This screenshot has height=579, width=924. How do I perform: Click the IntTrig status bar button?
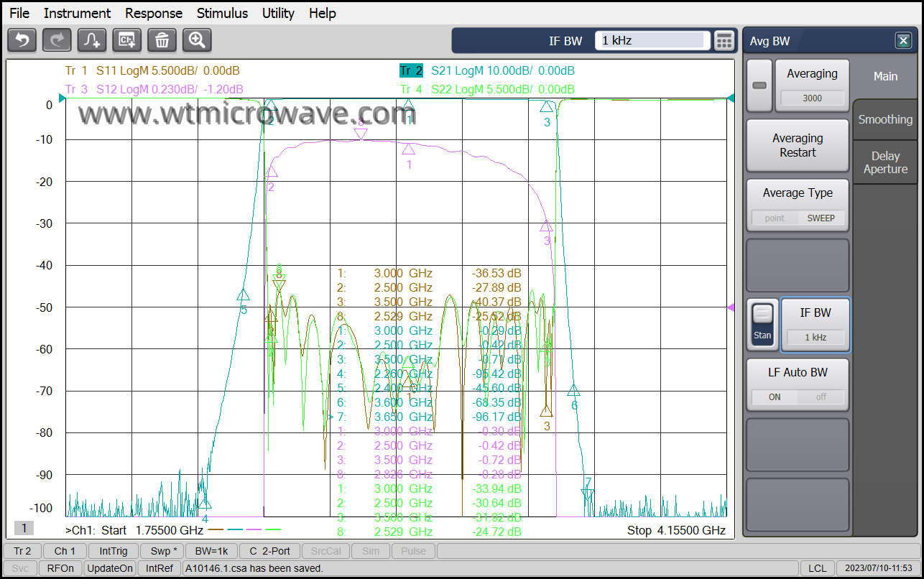[114, 551]
